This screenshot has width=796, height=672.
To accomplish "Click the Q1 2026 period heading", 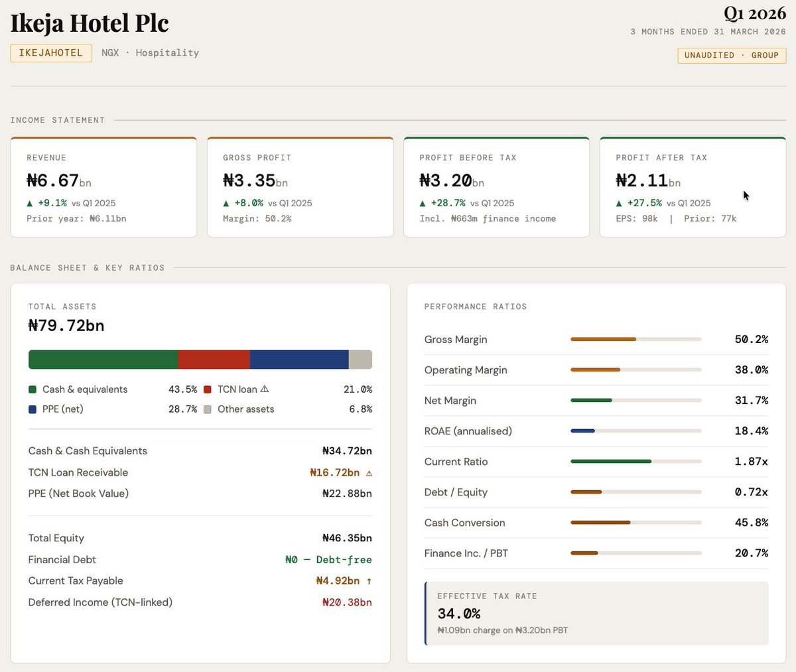I will click(x=755, y=13).
